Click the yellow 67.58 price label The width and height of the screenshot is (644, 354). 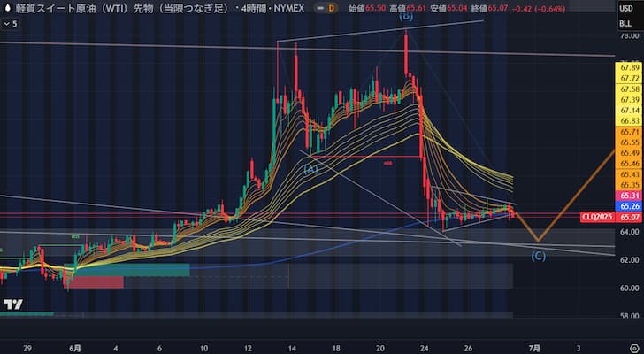[630, 89]
